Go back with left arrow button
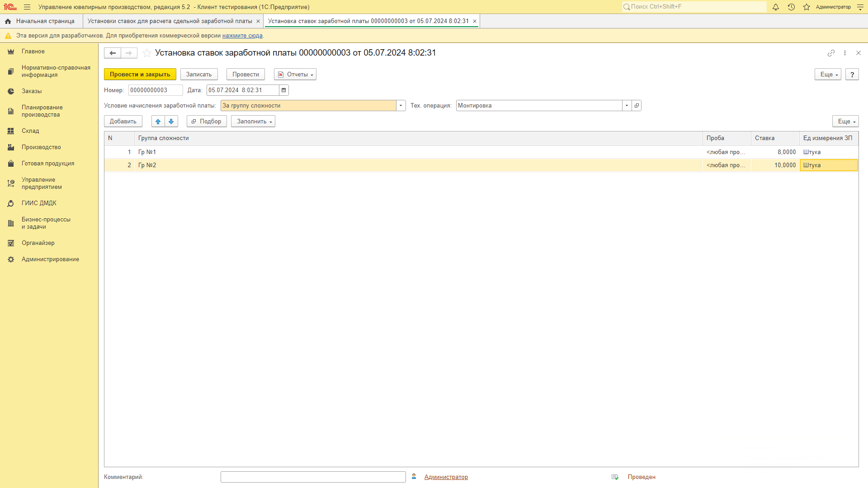The width and height of the screenshot is (868, 488). tap(113, 53)
